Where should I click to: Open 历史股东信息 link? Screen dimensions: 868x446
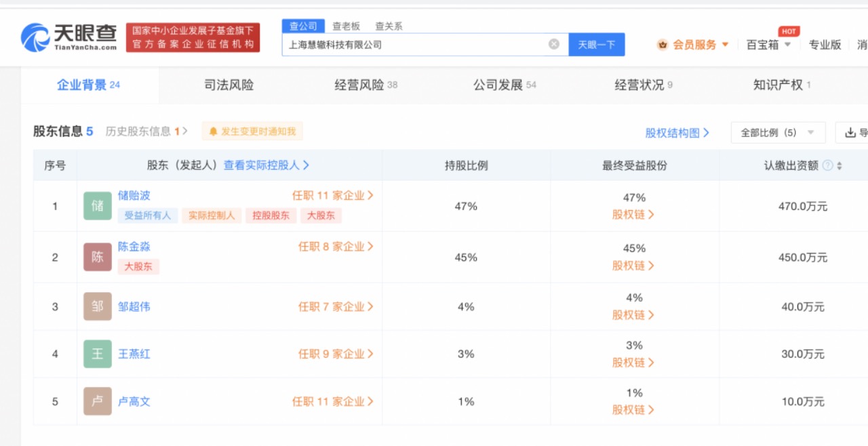coord(146,131)
